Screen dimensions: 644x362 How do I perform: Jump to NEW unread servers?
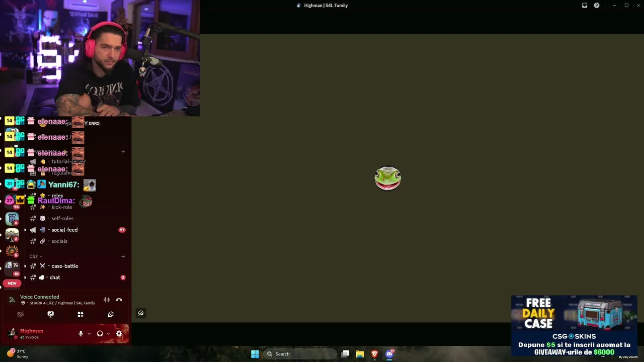[12, 283]
